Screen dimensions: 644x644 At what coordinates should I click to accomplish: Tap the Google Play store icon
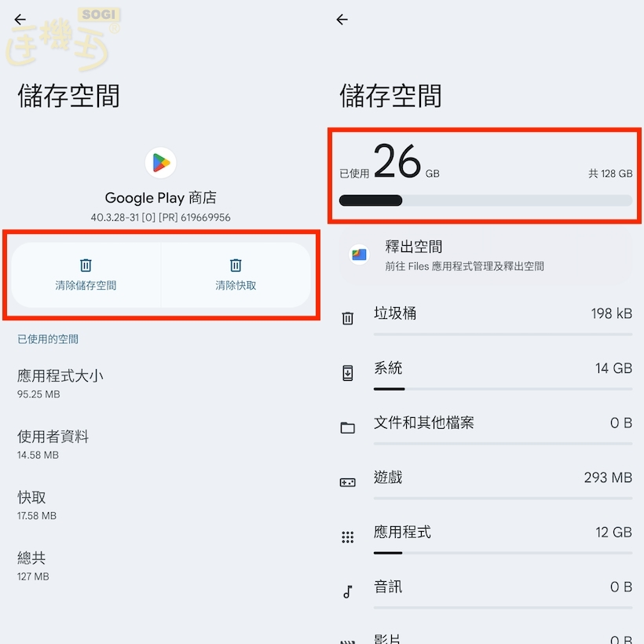tap(161, 163)
